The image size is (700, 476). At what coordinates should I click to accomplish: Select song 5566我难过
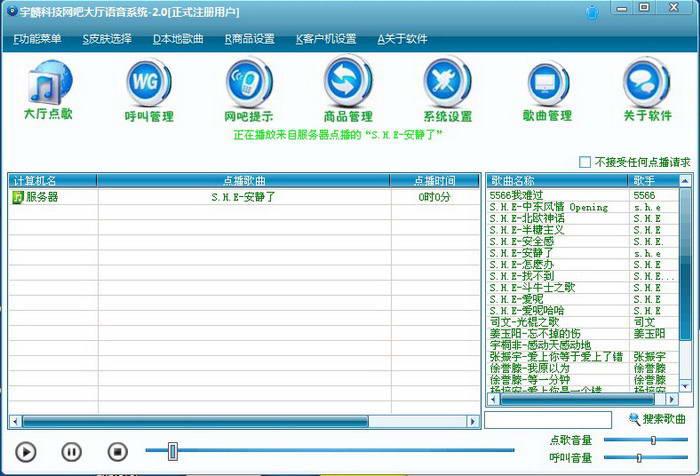pyautogui.click(x=583, y=195)
